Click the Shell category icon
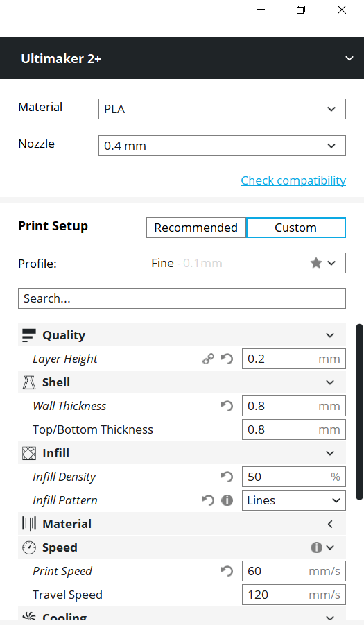This screenshot has height=630, width=364. (x=29, y=382)
